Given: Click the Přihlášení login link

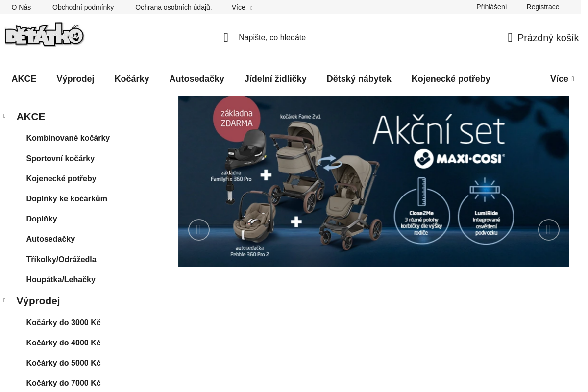Looking at the screenshot, I should click(x=491, y=7).
